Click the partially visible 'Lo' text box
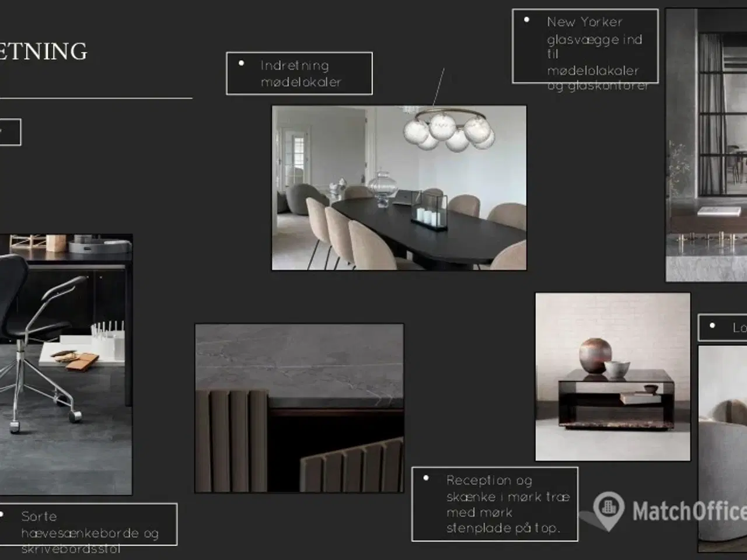The height and width of the screenshot is (560, 747). pos(723,328)
